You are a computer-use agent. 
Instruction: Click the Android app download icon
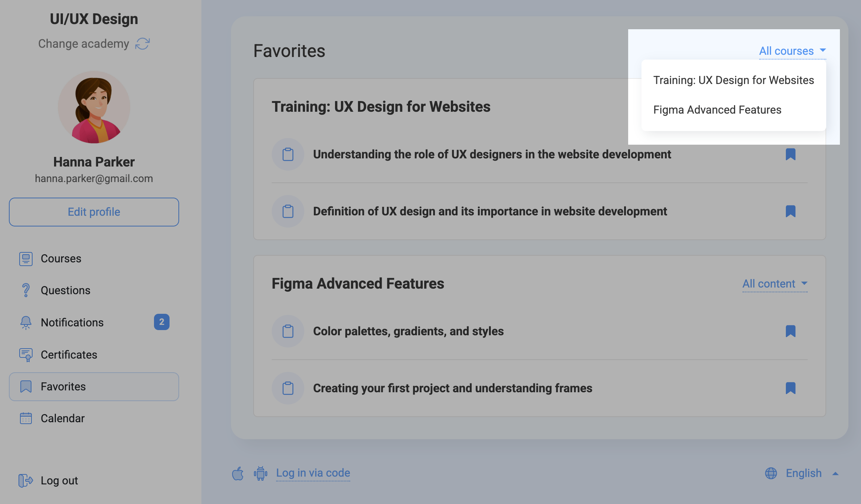tap(261, 473)
